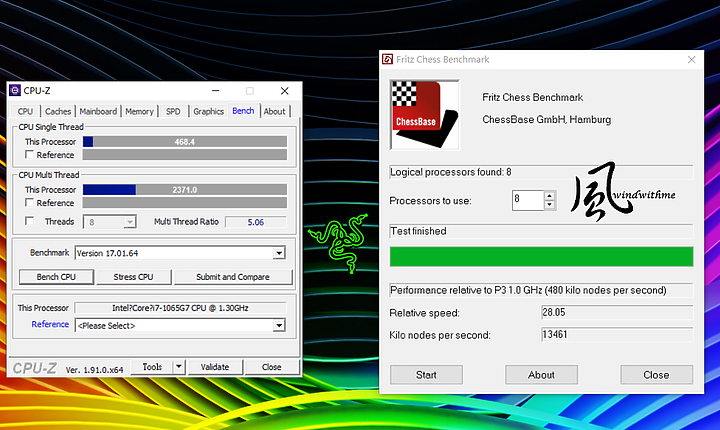
Task: Open the Benchmark version dropdown
Action: tap(279, 253)
